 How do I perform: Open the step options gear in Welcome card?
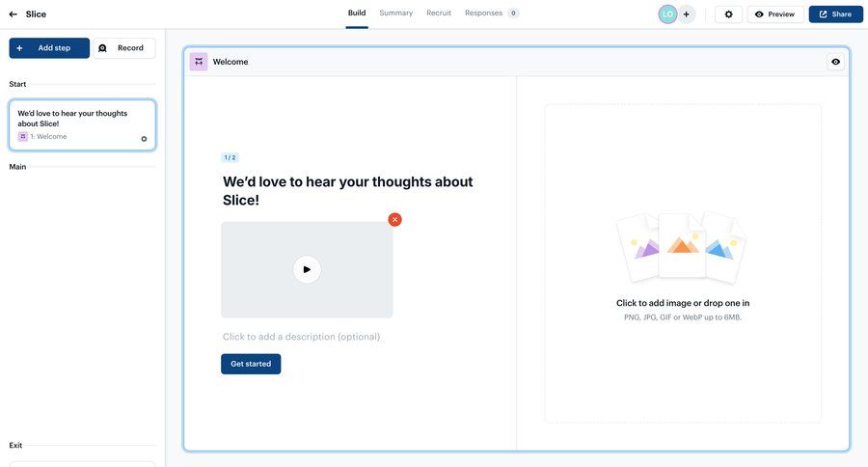tap(144, 139)
